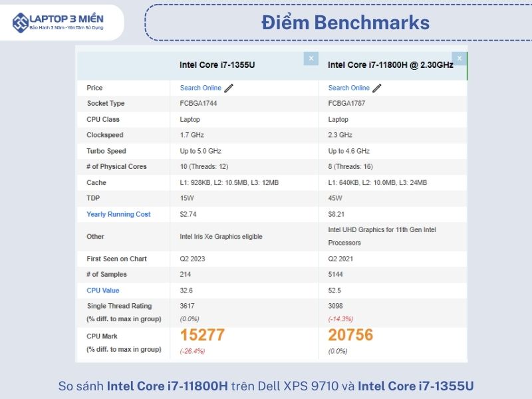Click the red -26.4% difference value
The image size is (532, 399).
point(192,350)
